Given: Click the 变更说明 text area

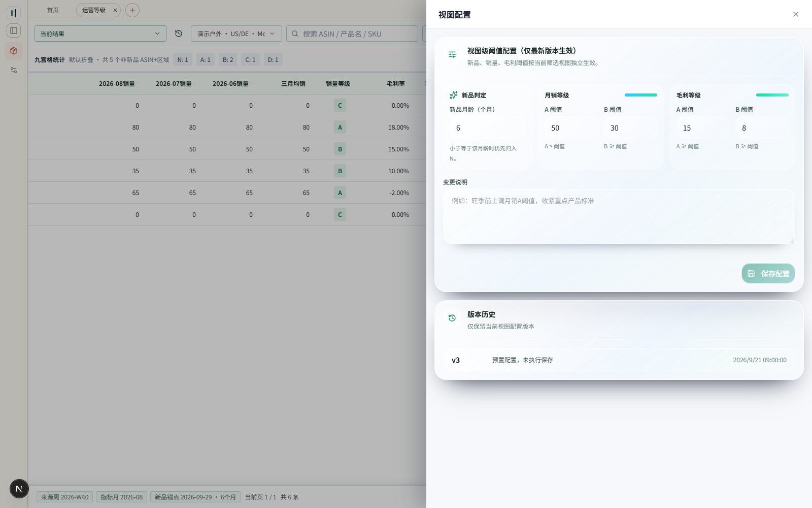Looking at the screenshot, I should pos(619,217).
